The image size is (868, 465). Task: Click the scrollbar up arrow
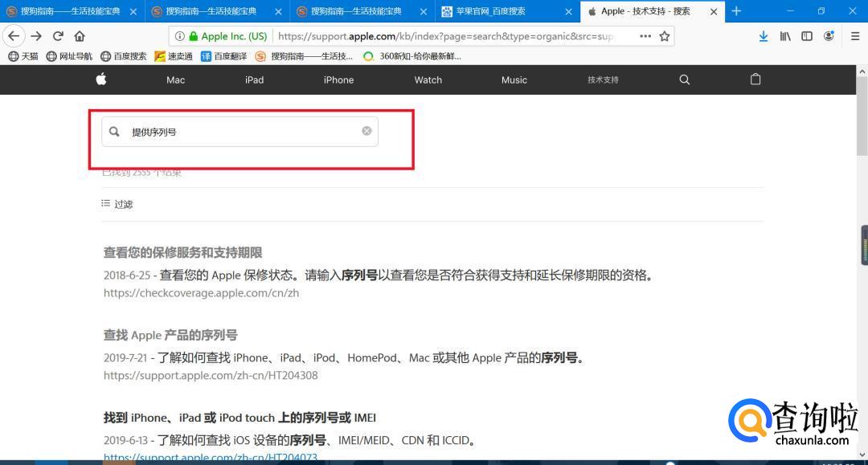pyautogui.click(x=862, y=71)
